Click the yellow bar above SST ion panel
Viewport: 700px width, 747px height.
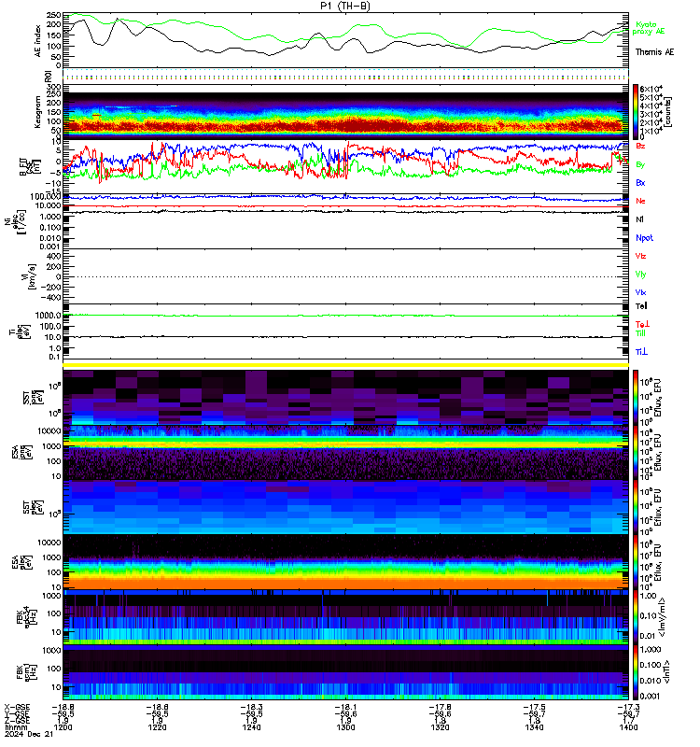(x=345, y=365)
